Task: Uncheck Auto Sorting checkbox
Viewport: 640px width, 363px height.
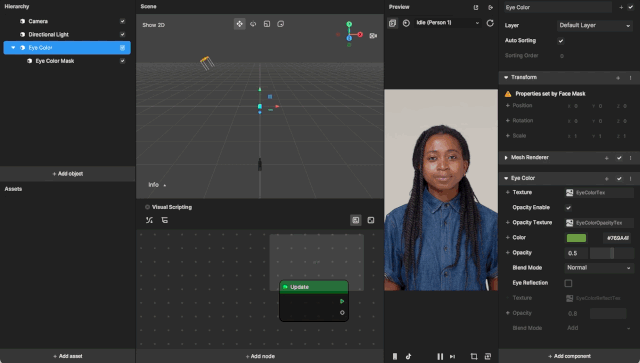Action: pyautogui.click(x=561, y=41)
